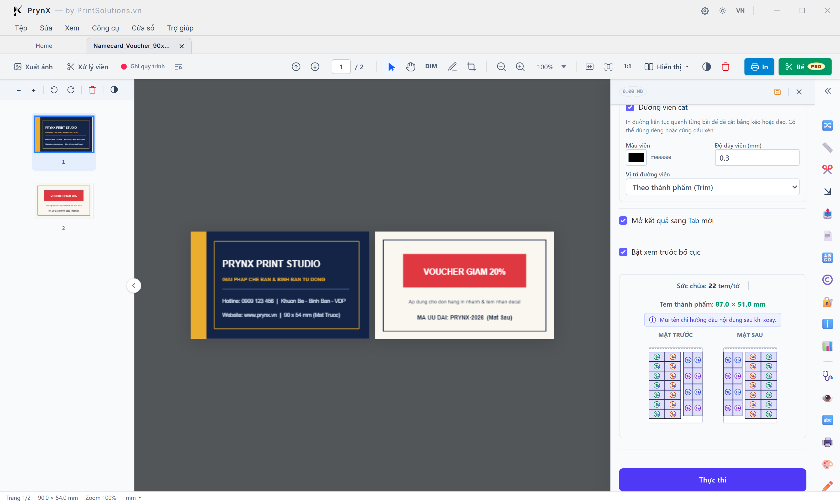Fit whole page in view
Image resolution: width=840 pixels, height=504 pixels.
click(608, 67)
